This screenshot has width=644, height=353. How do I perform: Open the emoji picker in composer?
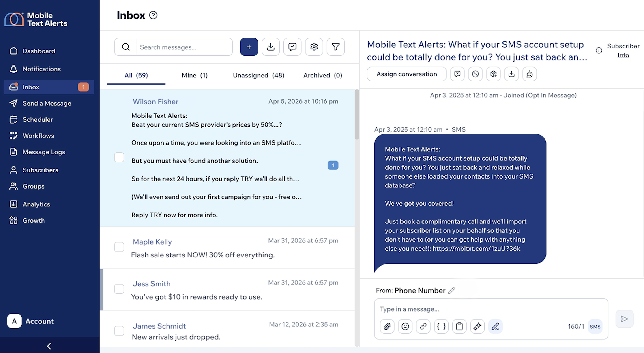405,326
